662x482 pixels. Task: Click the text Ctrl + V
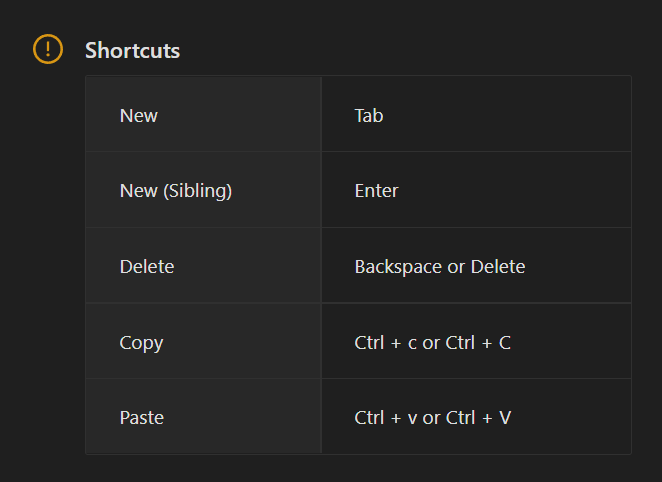[478, 417]
